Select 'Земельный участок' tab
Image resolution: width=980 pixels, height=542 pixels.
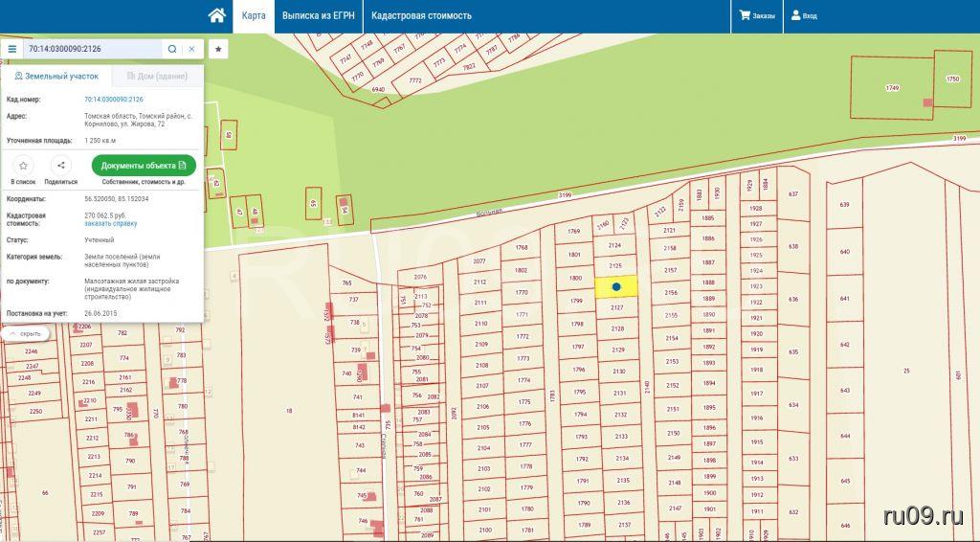click(x=56, y=76)
